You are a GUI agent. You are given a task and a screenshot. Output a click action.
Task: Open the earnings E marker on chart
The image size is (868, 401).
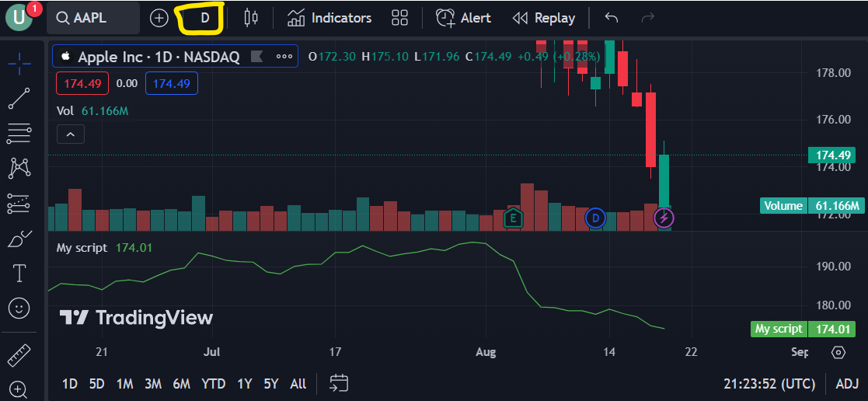point(513,218)
